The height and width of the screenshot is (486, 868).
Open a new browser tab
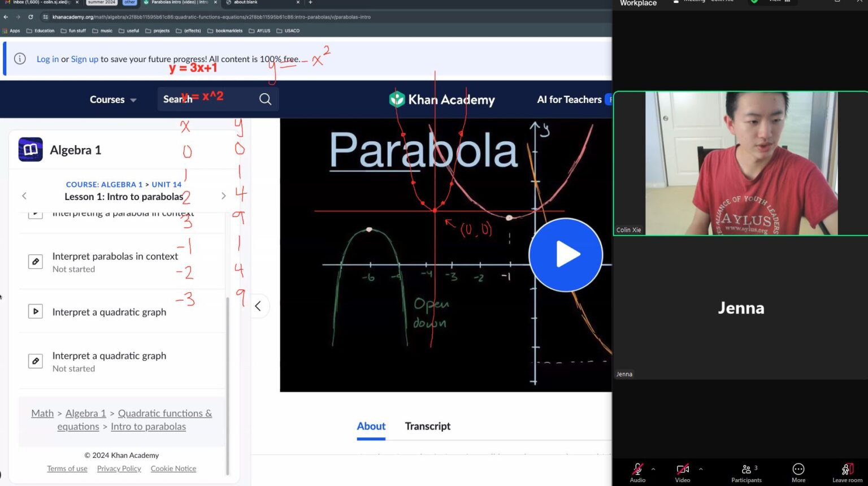pos(310,2)
